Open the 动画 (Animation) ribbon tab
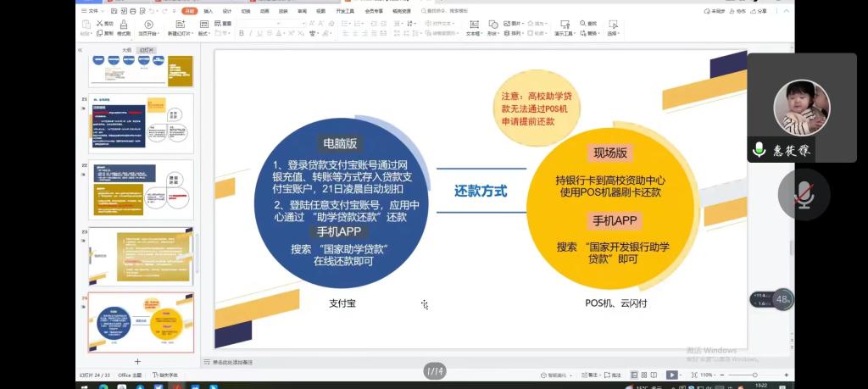The width and height of the screenshot is (868, 389). click(x=264, y=11)
